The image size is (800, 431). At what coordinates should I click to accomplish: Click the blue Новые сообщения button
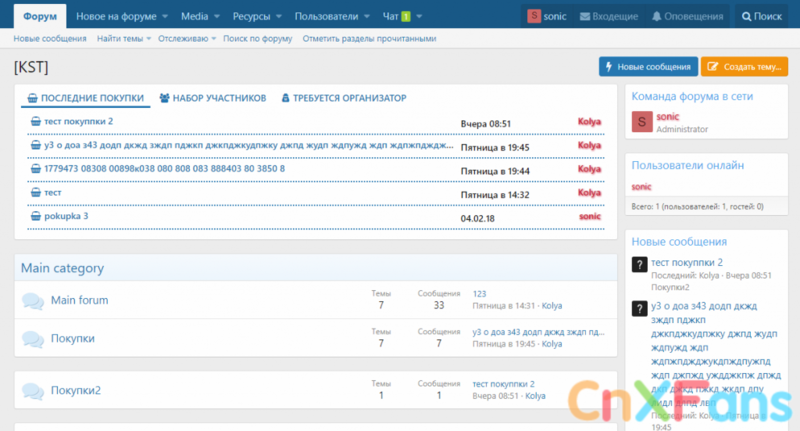[647, 67]
